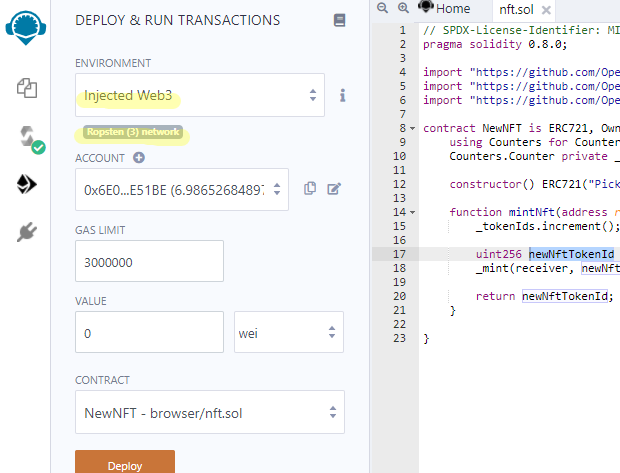Close the nft.sol tab
This screenshot has width=620, height=473.
coord(546,10)
